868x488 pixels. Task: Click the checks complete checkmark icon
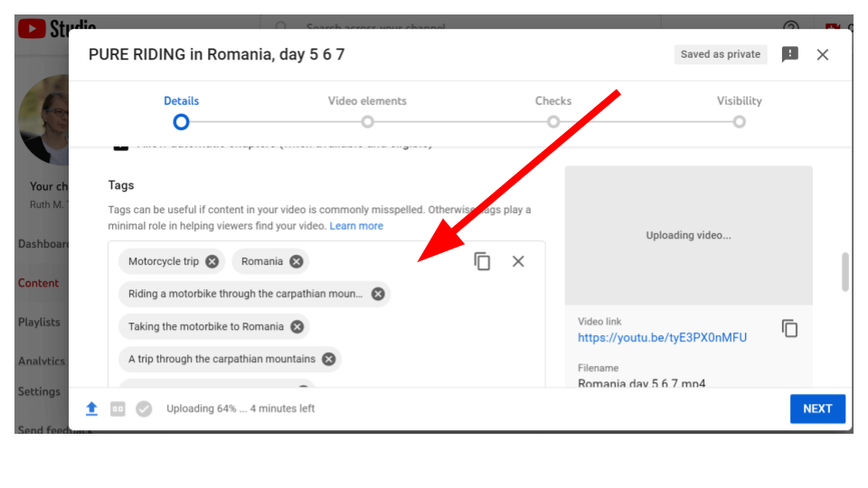(x=144, y=408)
